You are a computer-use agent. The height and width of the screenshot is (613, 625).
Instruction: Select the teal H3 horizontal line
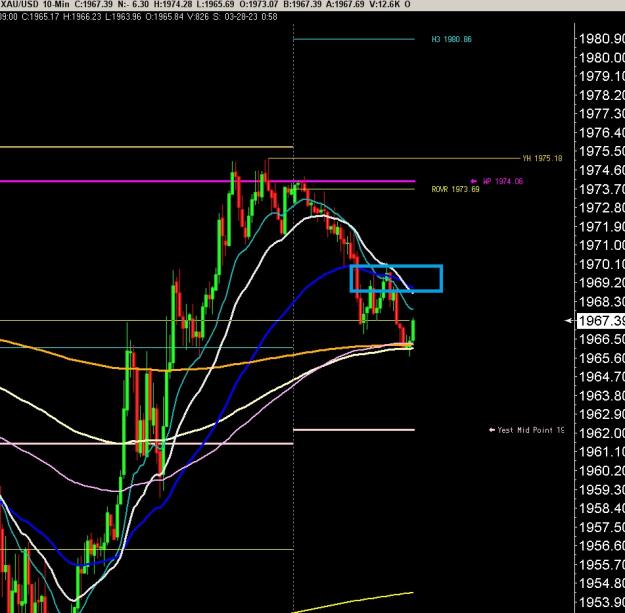click(x=354, y=39)
